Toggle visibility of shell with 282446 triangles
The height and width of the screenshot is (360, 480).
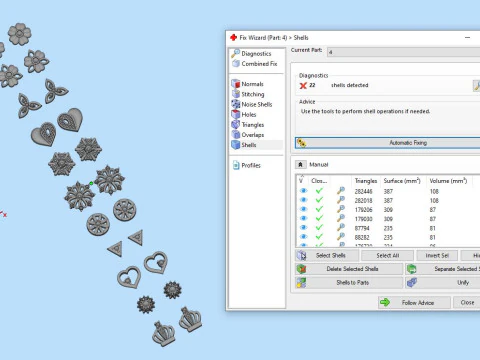coord(303,191)
